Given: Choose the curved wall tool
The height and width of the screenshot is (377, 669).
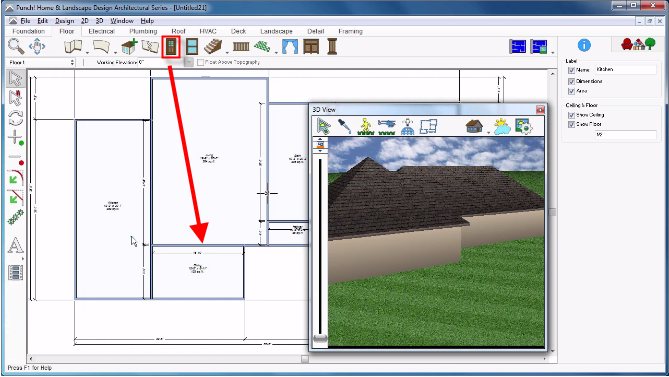Looking at the screenshot, I should (x=102, y=46).
